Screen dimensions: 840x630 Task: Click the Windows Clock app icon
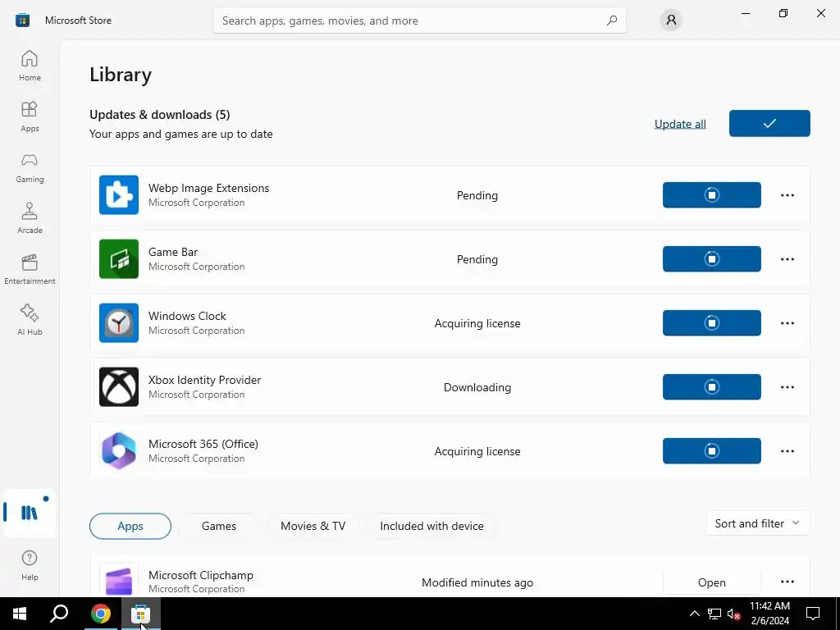[x=119, y=323]
